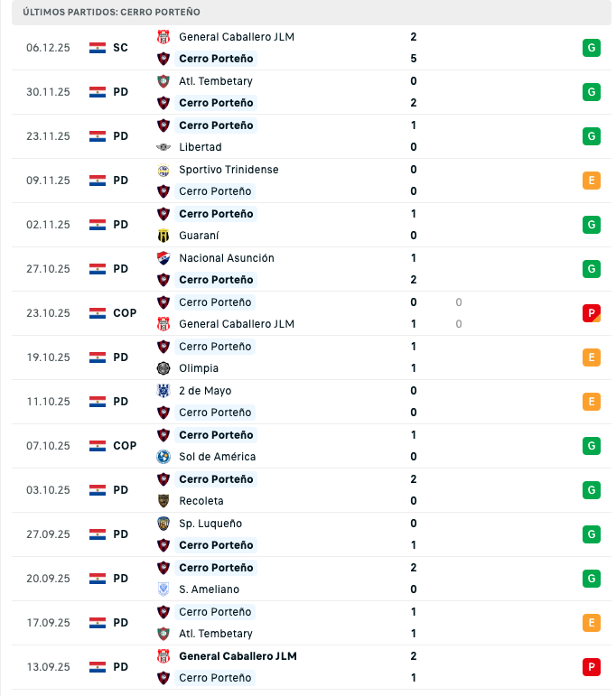Click the red P result badge for 23.10.25
Viewport: 616px width, 696px height.
[592, 313]
